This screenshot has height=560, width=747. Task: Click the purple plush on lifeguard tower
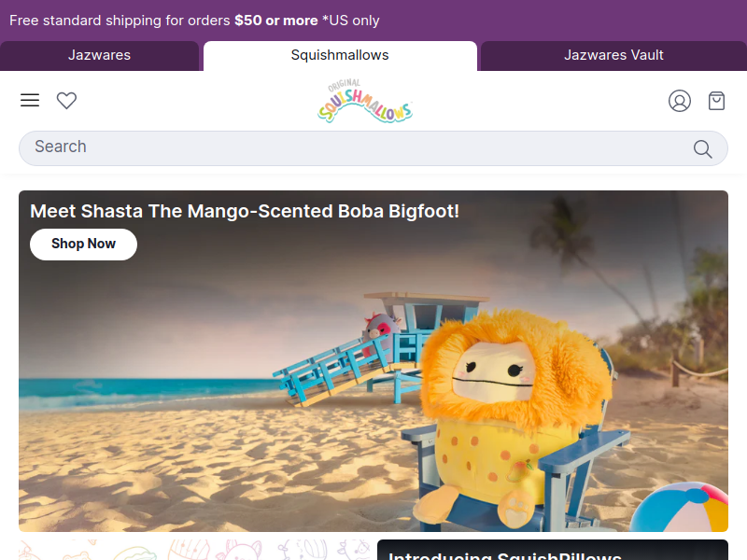(x=381, y=333)
